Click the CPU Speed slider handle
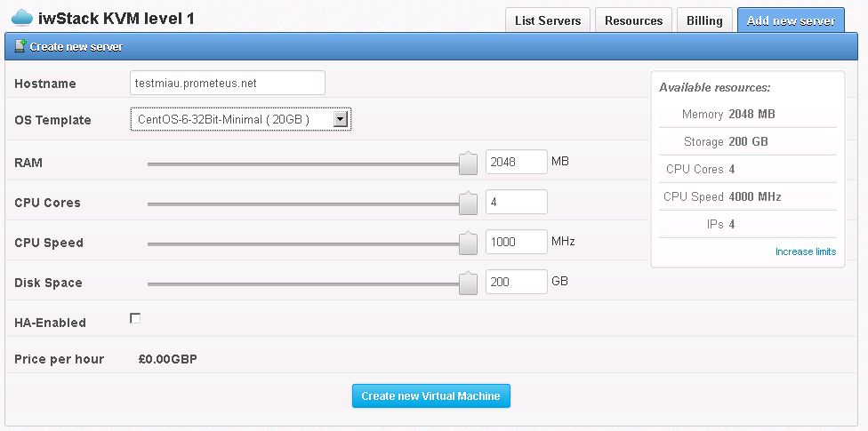The image size is (868, 431). [469, 243]
